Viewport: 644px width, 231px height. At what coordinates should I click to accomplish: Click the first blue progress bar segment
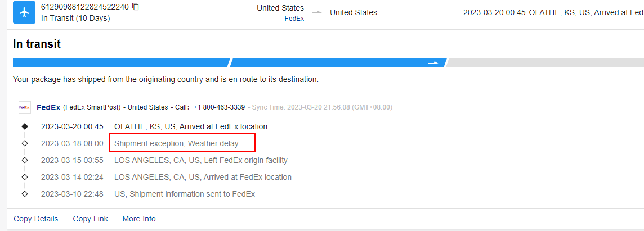(x=120, y=63)
